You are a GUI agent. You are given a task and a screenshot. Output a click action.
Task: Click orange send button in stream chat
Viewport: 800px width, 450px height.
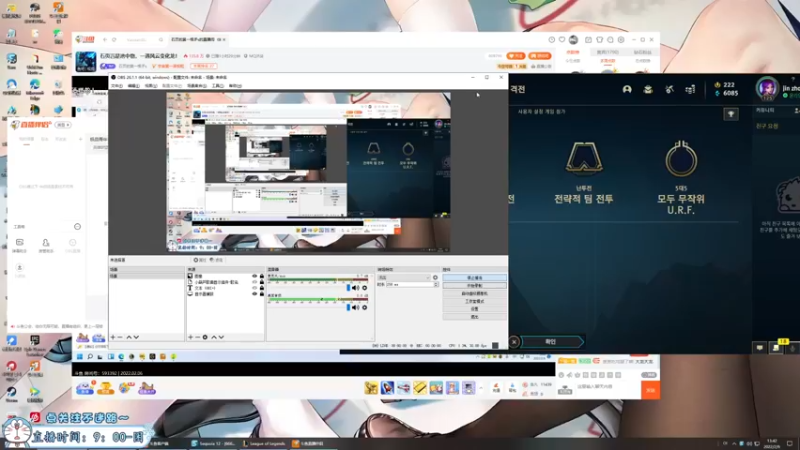651,390
